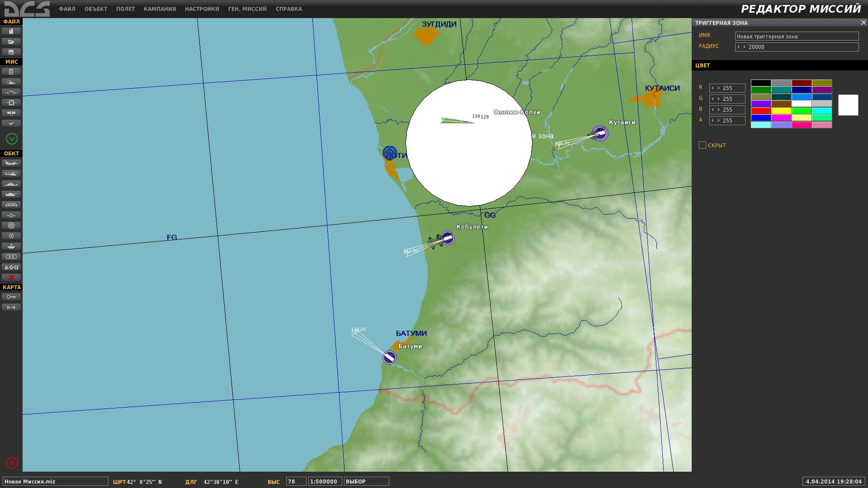Click the mission options checkmark icon
Viewport: 868px width, 488px height.
[11, 123]
